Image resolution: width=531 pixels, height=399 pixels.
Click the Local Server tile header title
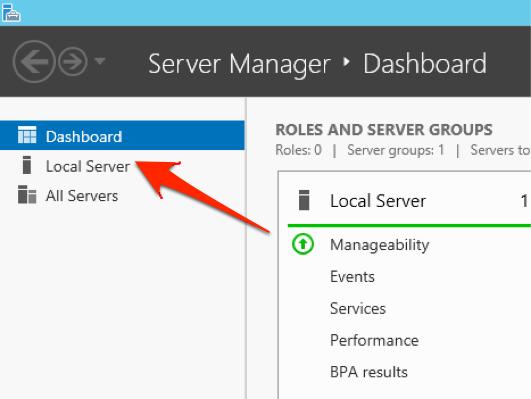pyautogui.click(x=378, y=201)
